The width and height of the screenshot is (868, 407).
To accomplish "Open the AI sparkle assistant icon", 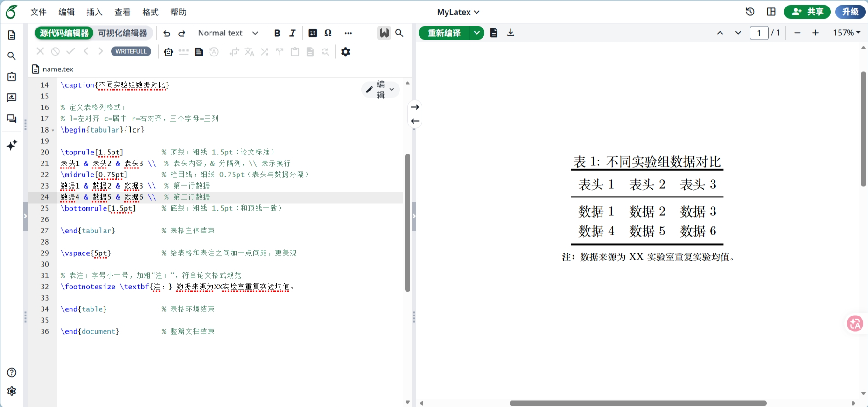I will pos(12,145).
